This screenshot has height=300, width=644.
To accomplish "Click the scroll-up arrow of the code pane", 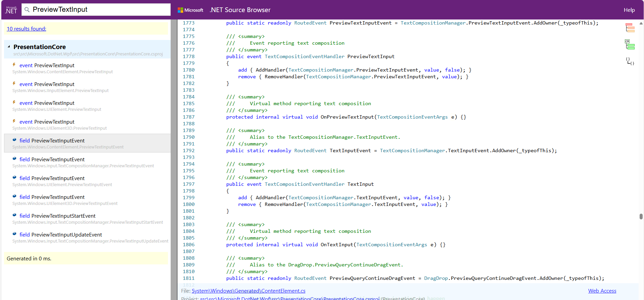I will [641, 23].
